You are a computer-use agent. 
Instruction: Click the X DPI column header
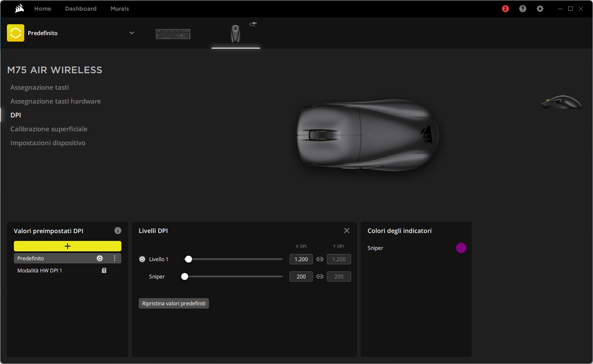[301, 246]
